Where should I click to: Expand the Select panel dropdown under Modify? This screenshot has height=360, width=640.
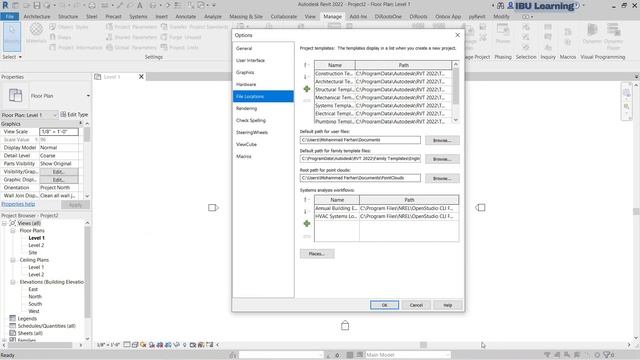coord(12,57)
